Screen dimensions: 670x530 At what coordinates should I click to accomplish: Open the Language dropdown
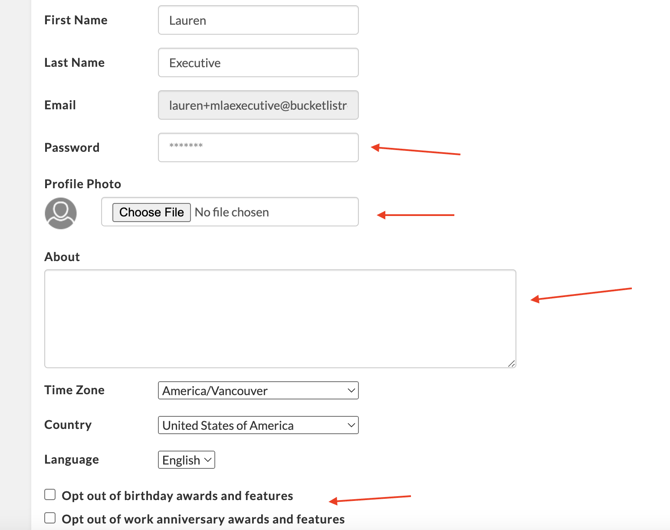(x=186, y=460)
